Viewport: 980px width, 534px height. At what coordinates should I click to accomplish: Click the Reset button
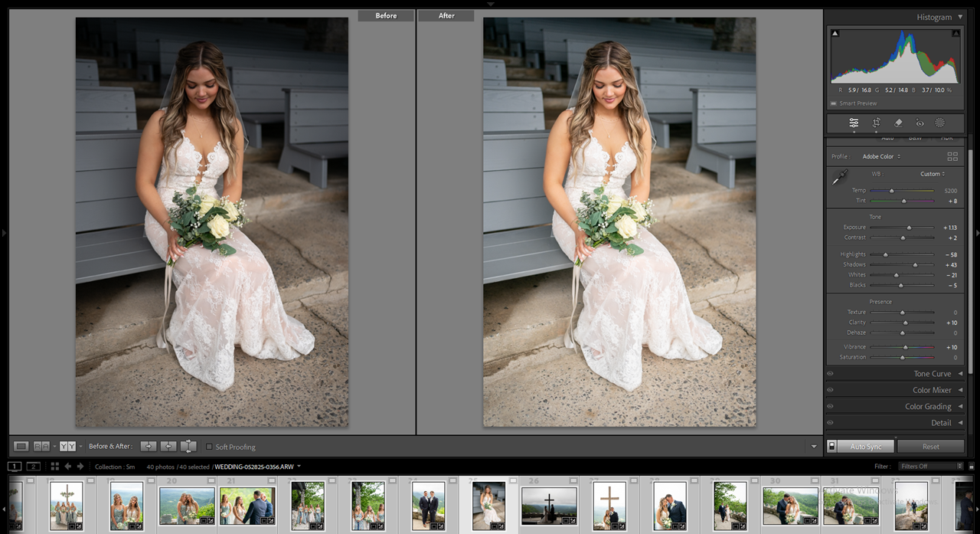click(931, 447)
